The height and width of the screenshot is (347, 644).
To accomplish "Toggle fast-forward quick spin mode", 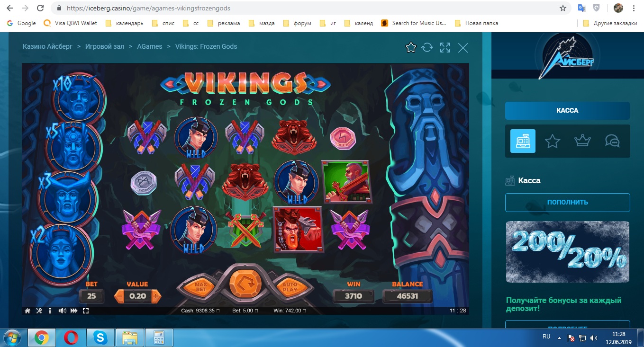I will [x=74, y=311].
